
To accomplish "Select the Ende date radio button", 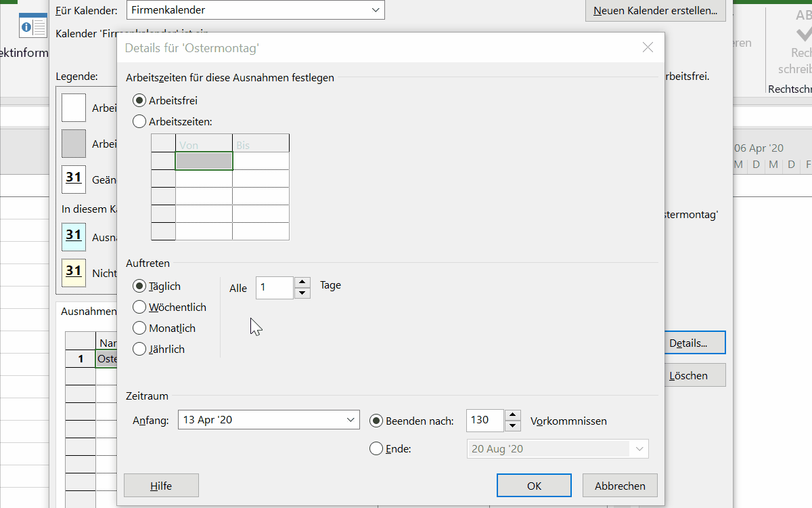I will coord(376,448).
